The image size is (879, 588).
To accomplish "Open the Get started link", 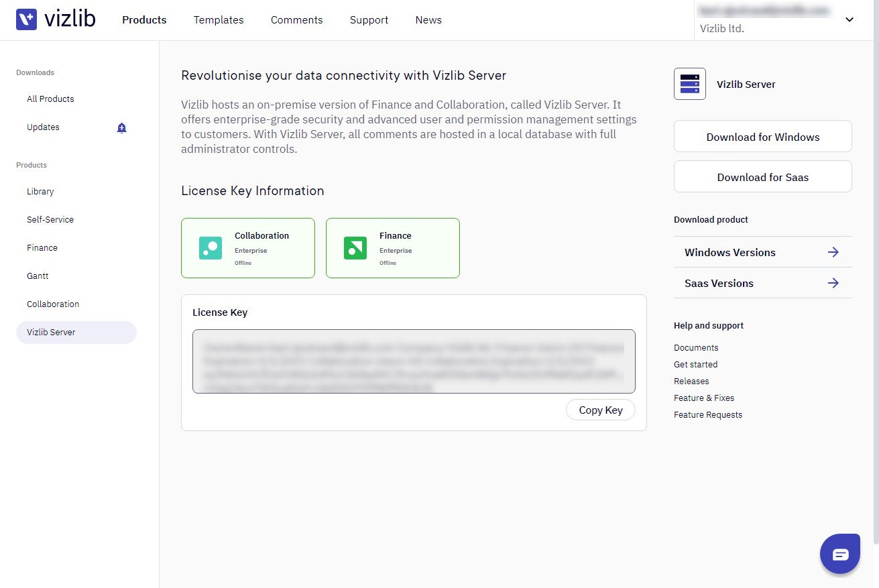I will pyautogui.click(x=695, y=364).
